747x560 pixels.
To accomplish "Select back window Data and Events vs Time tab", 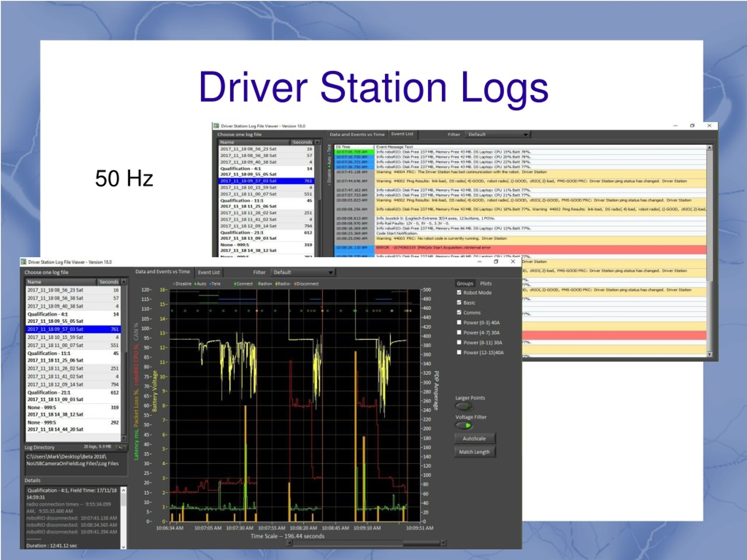I will click(357, 134).
